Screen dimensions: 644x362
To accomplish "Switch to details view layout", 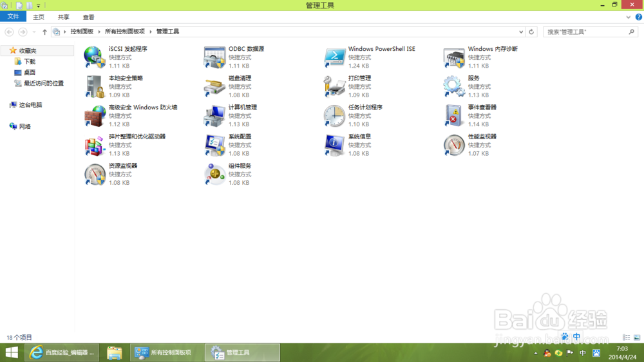I will pyautogui.click(x=627, y=338).
